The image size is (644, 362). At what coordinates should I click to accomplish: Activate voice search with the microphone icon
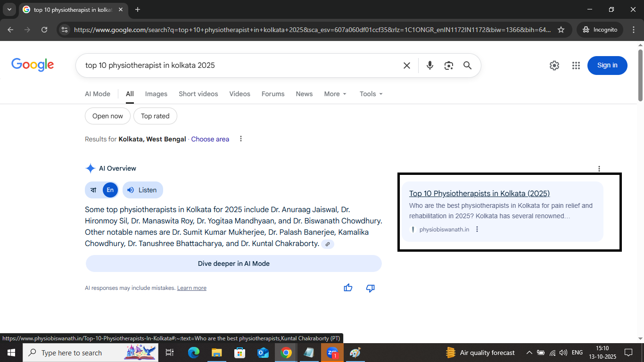pyautogui.click(x=429, y=66)
